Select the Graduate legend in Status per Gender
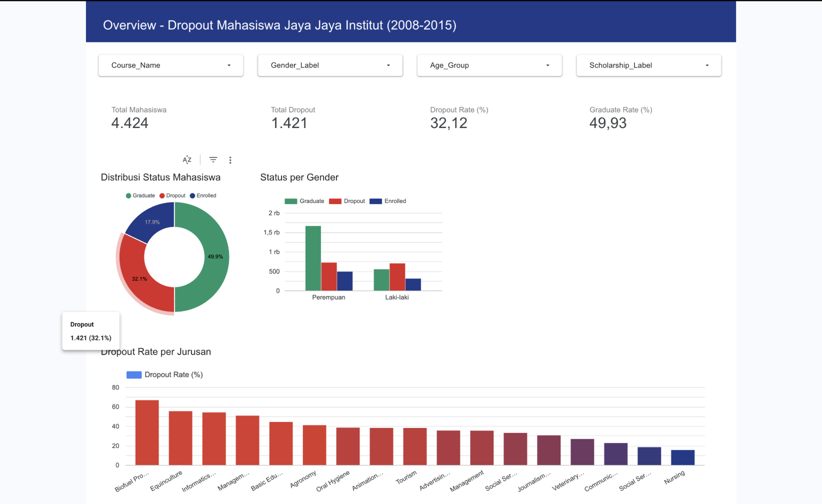 point(304,201)
